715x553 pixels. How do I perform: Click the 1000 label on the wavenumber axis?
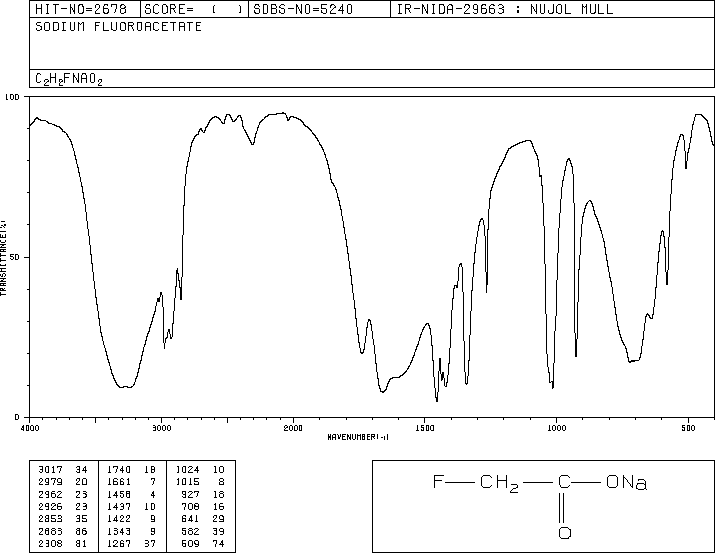[x=556, y=428]
